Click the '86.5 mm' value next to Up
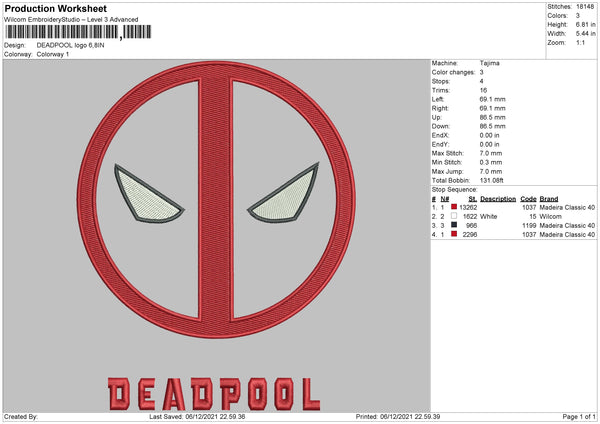Screen dimensions: 600x424 coord(492,117)
